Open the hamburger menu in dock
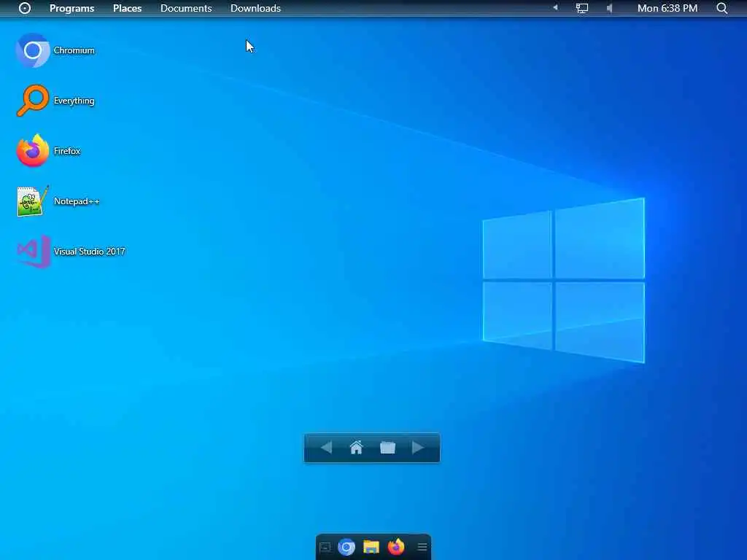747x560 pixels. (422, 547)
